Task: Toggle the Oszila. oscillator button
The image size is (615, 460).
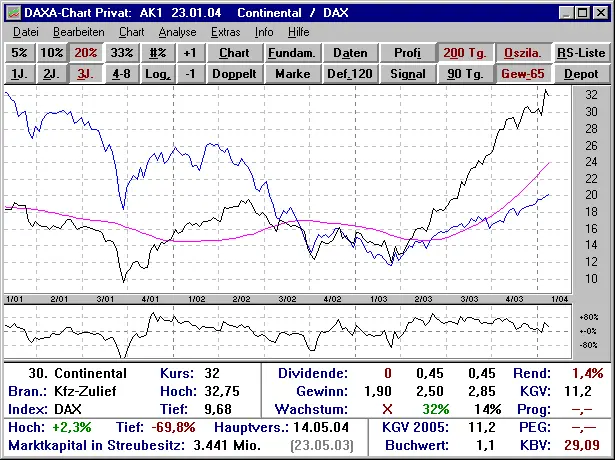Action: 523,53
